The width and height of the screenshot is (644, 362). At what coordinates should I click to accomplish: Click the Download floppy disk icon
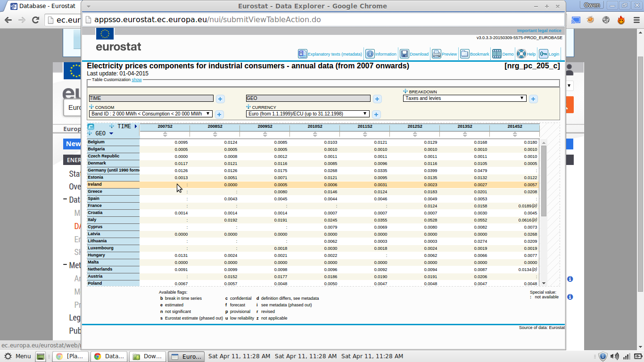tap(404, 54)
